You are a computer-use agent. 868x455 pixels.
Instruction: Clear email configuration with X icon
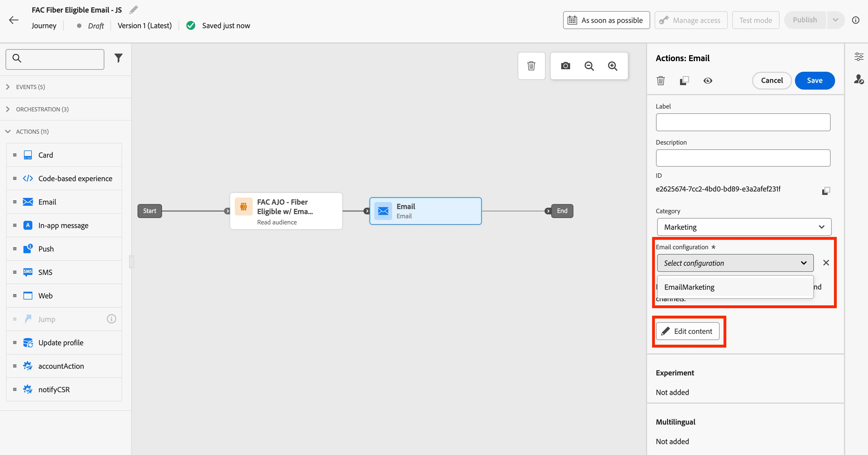click(x=826, y=263)
